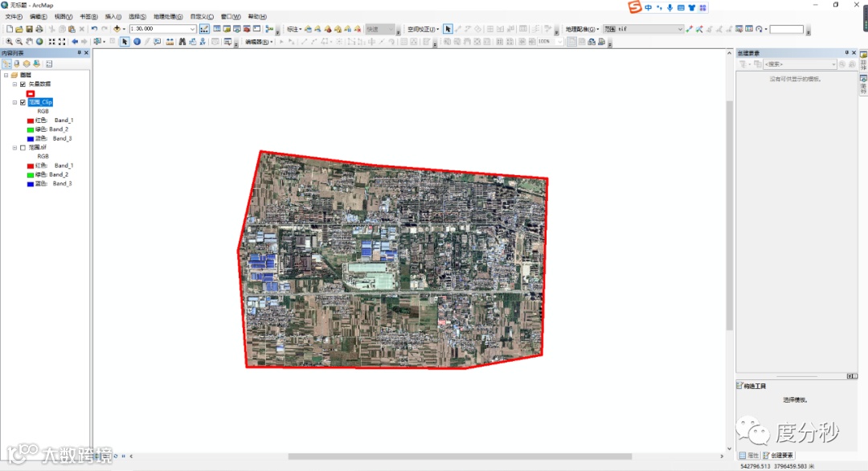Open the 文件 File menu
The width and height of the screenshot is (868, 471).
tap(14, 17)
